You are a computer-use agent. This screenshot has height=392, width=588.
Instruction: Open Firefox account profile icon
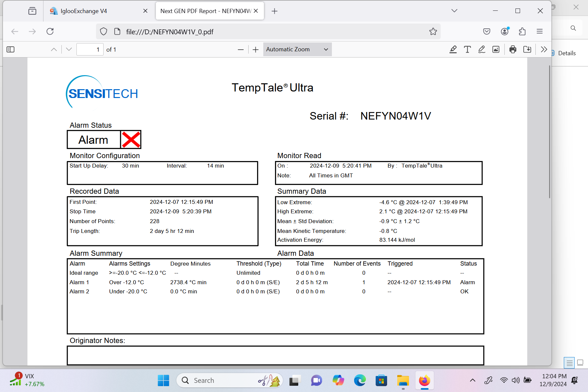click(505, 32)
